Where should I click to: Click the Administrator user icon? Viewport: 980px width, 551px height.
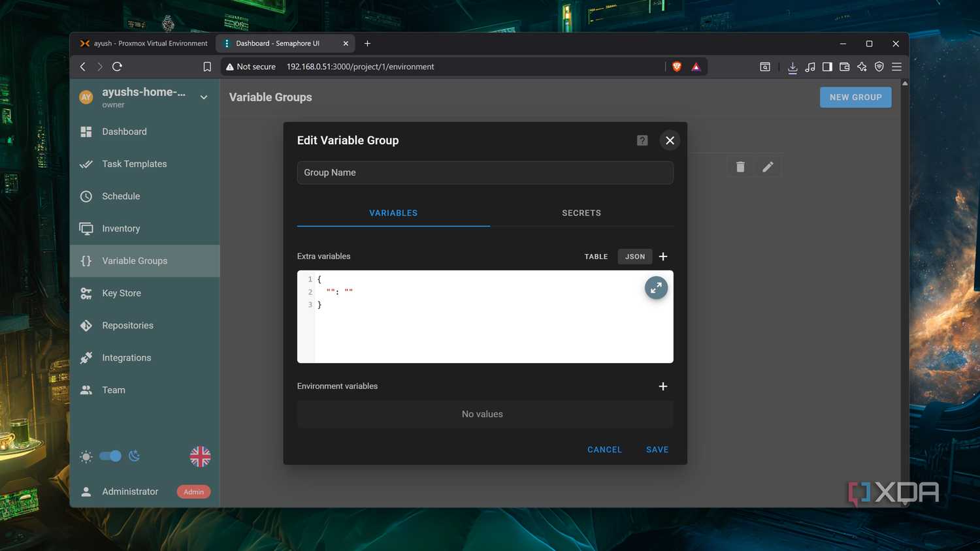(86, 492)
